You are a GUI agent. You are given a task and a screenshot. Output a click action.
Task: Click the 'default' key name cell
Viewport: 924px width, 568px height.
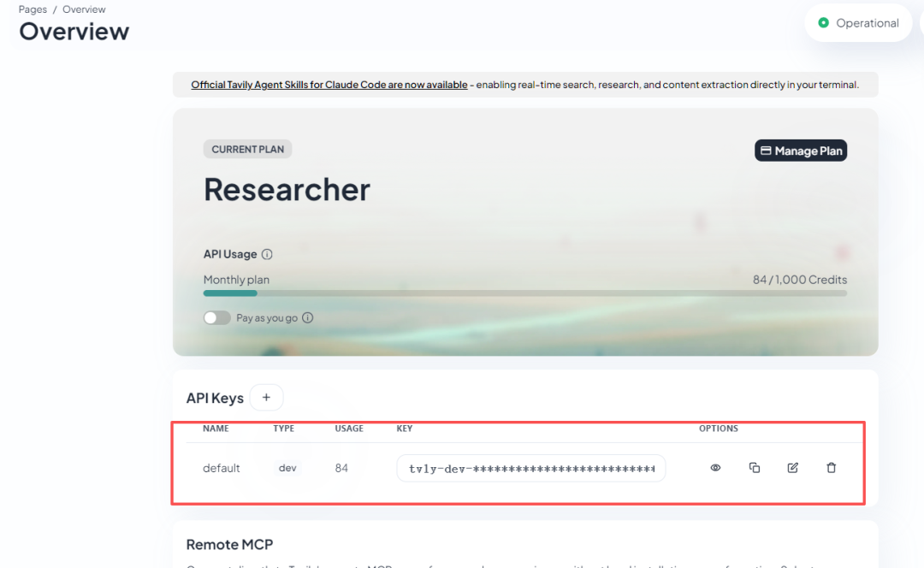coord(222,469)
